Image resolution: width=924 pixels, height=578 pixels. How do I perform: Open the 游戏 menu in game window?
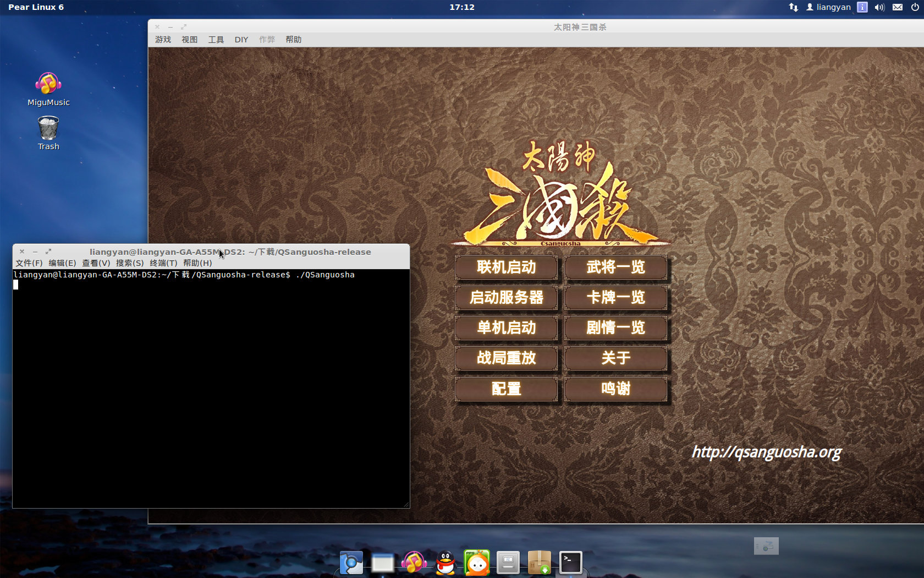click(163, 40)
